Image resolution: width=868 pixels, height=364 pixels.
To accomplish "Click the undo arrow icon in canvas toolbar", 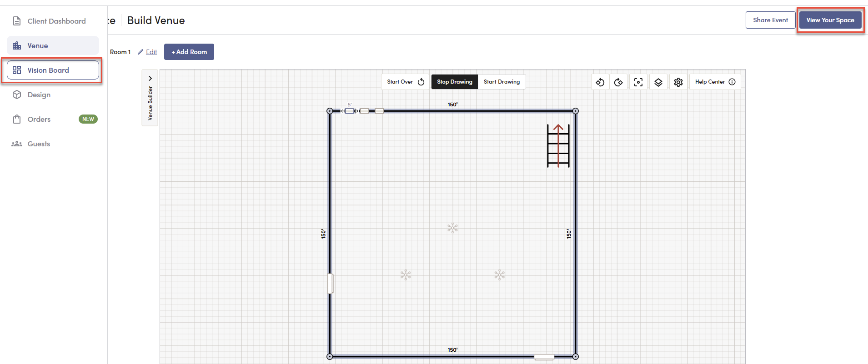I will (x=600, y=82).
